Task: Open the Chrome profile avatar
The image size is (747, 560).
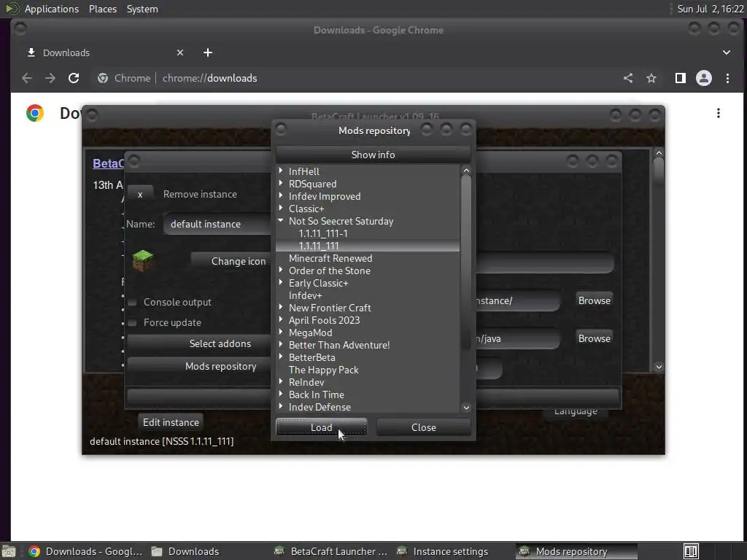Action: tap(704, 78)
